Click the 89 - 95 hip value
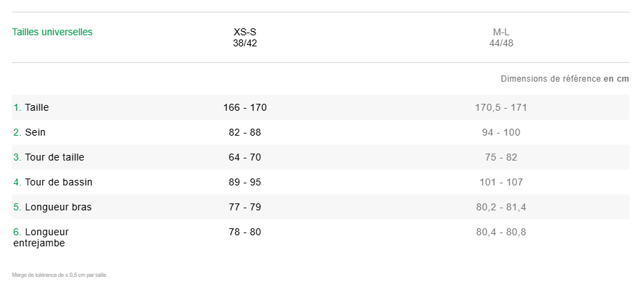 pos(245,182)
